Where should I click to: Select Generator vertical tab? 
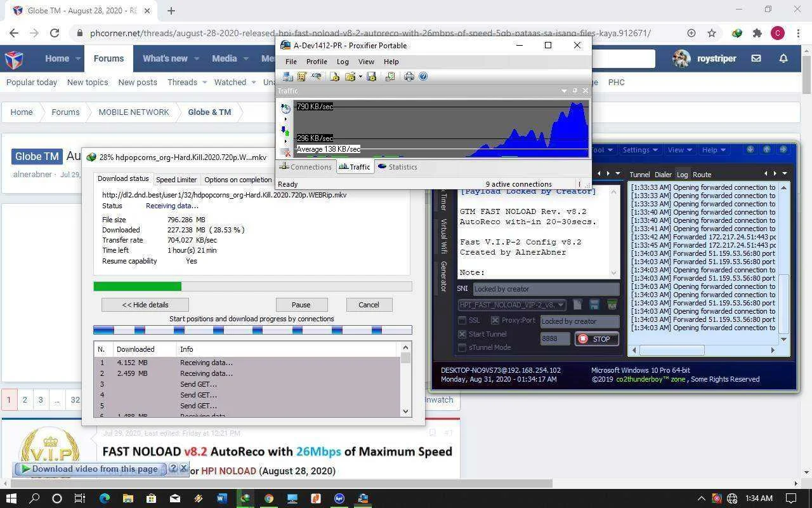click(x=444, y=277)
